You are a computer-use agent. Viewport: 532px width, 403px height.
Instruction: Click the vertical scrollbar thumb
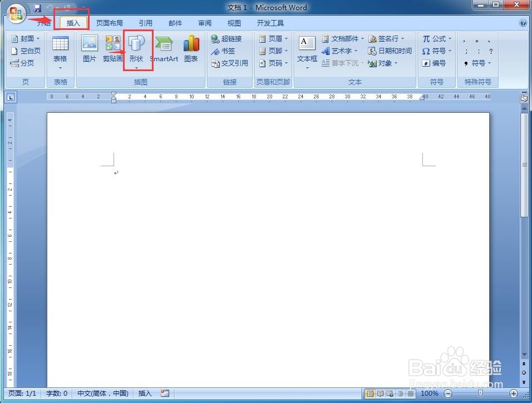[524, 165]
